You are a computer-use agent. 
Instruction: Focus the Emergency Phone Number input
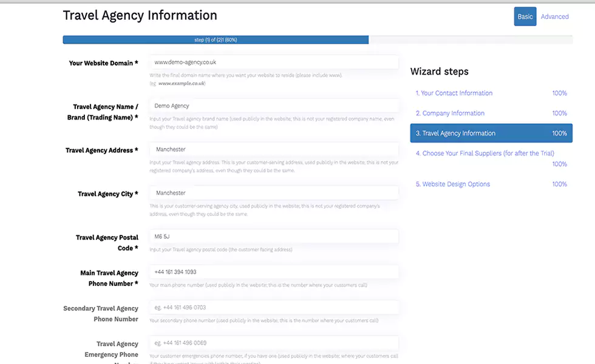click(x=273, y=343)
